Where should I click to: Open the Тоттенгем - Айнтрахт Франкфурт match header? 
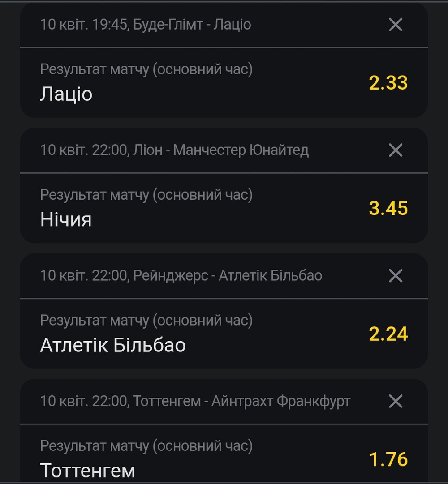point(195,401)
